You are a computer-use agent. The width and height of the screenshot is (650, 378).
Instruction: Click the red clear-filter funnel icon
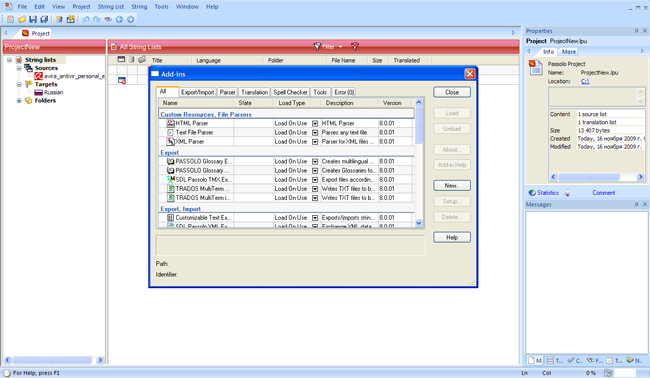pos(354,46)
